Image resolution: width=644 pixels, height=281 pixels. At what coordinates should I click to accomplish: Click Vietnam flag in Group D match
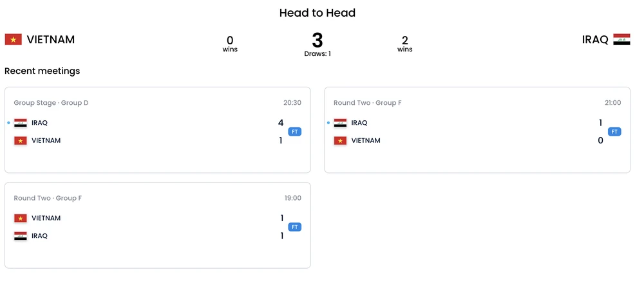[x=21, y=141]
